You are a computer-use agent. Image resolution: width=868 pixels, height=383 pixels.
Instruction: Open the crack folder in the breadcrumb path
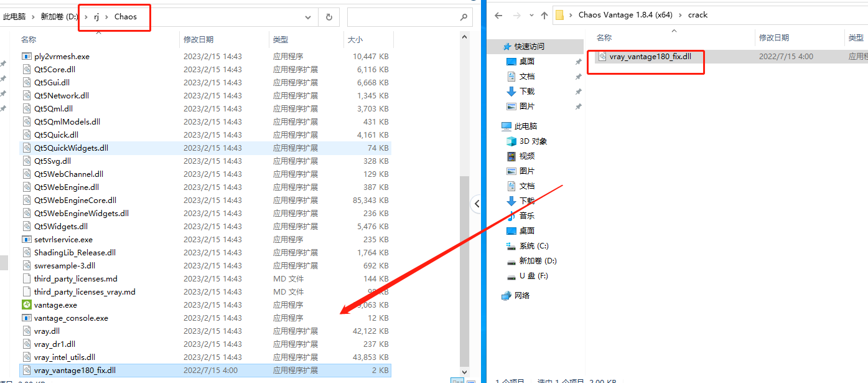pyautogui.click(x=698, y=15)
